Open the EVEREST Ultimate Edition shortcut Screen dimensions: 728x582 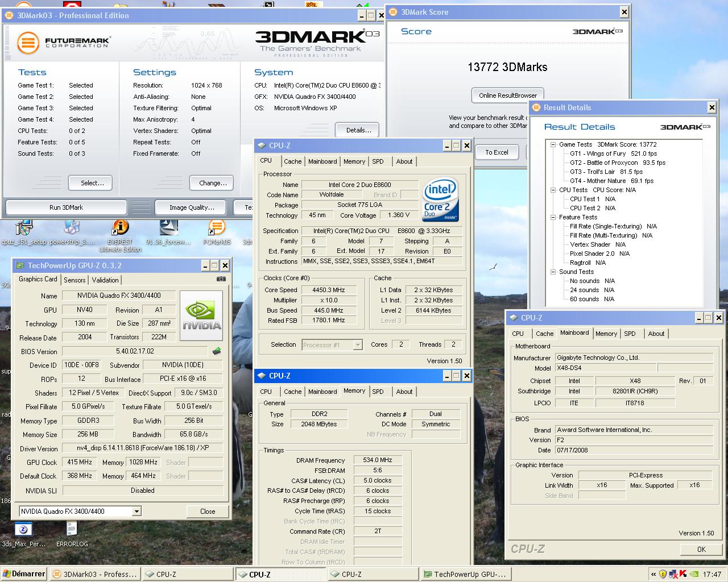pos(120,236)
